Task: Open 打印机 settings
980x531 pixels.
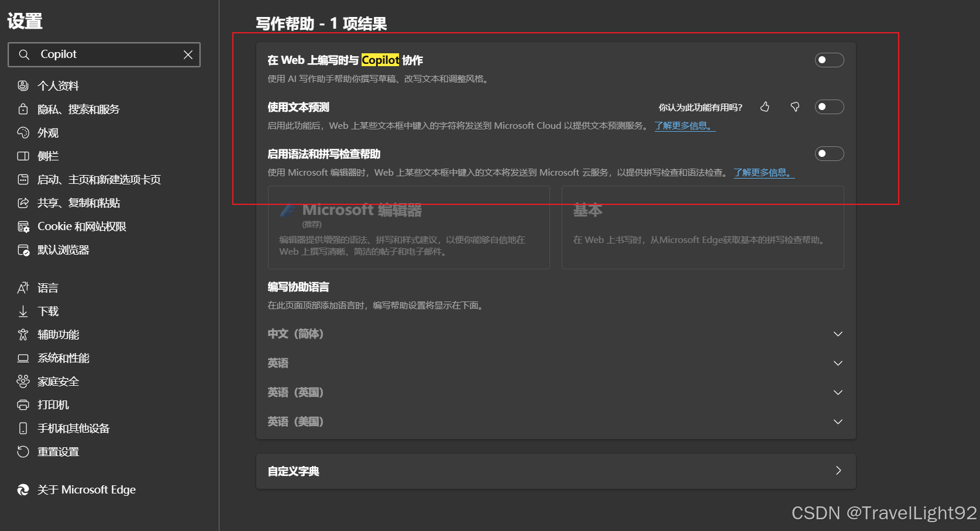Action: pyautogui.click(x=53, y=405)
